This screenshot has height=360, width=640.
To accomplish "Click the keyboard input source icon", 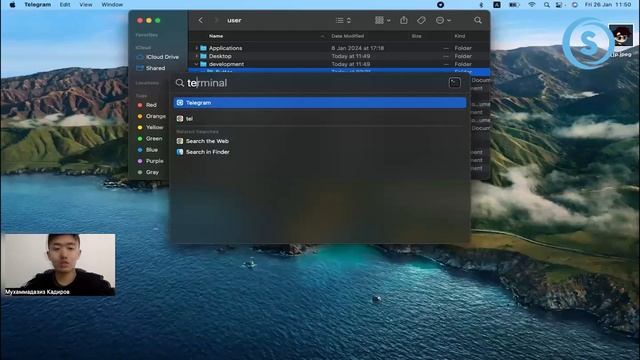I will pyautogui.click(x=497, y=4).
